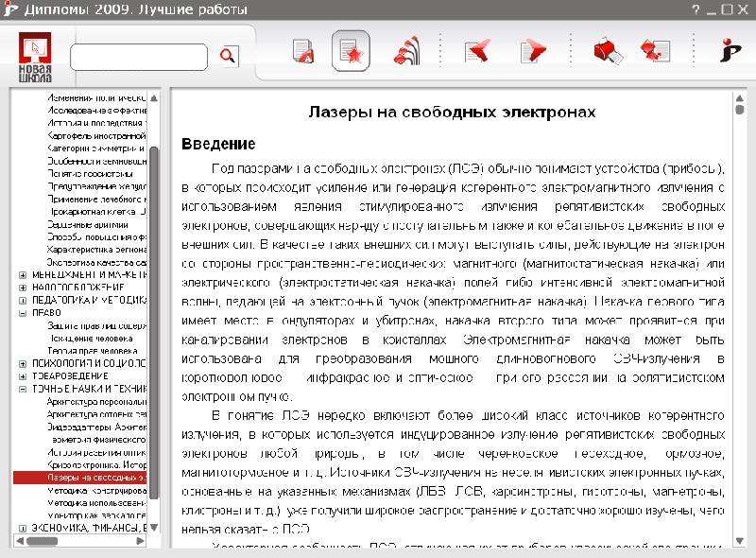Open 'Изменения политической' tree item
The image size is (756, 558).
pos(96,98)
